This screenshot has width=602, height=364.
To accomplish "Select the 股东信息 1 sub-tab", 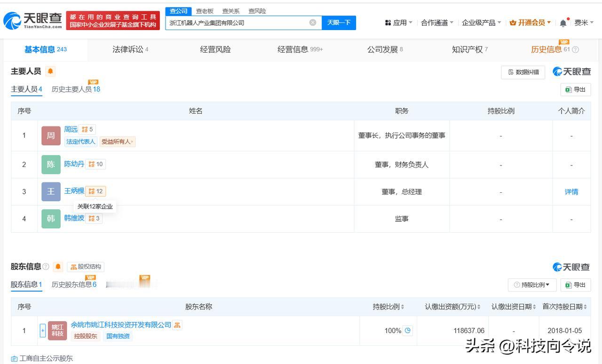I will coord(27,285).
